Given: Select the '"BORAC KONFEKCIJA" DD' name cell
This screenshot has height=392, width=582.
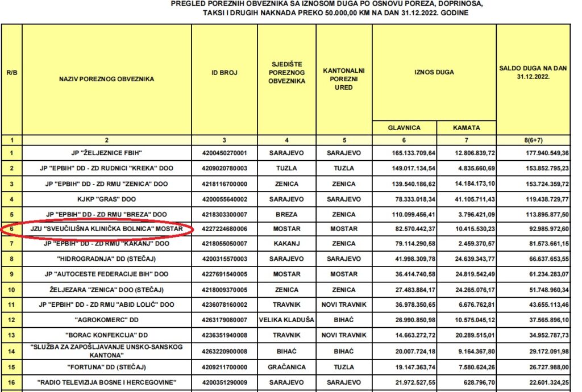Looking at the screenshot, I should point(106,335).
